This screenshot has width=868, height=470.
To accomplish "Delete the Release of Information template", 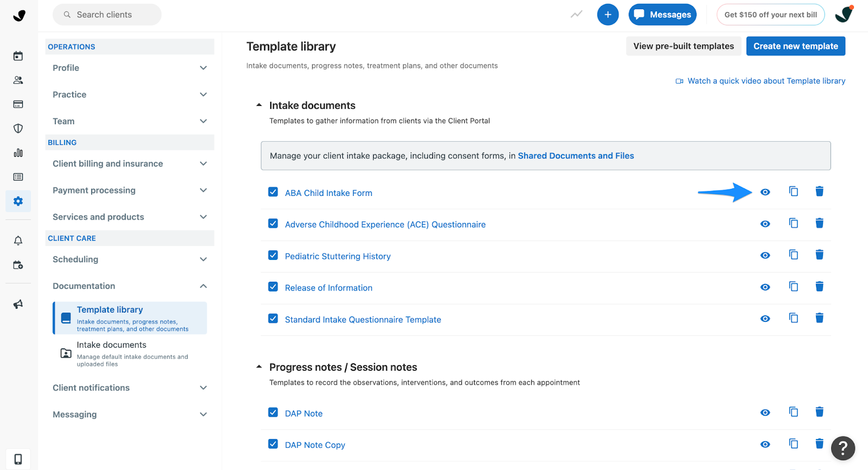I will (819, 286).
